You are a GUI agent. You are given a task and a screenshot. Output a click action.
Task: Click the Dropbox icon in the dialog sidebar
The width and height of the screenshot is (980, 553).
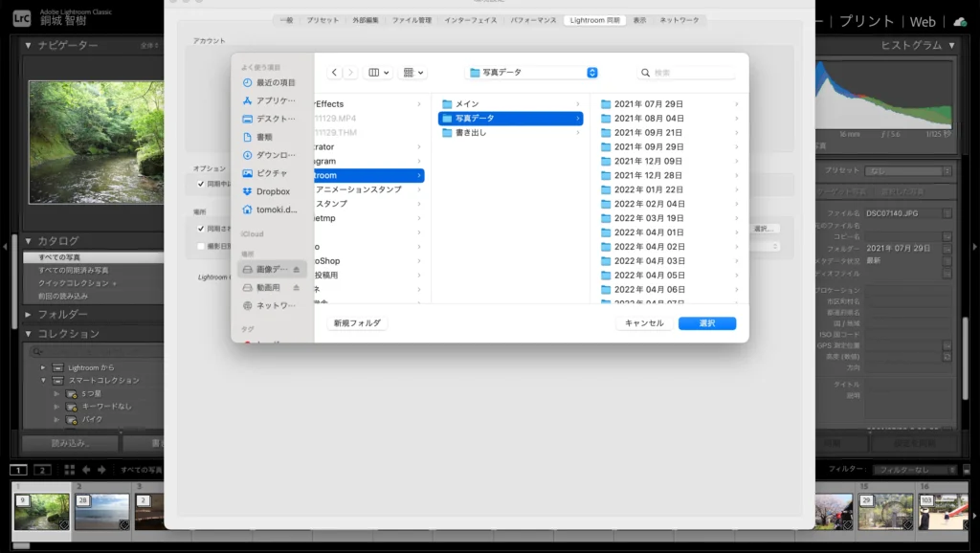249,191
